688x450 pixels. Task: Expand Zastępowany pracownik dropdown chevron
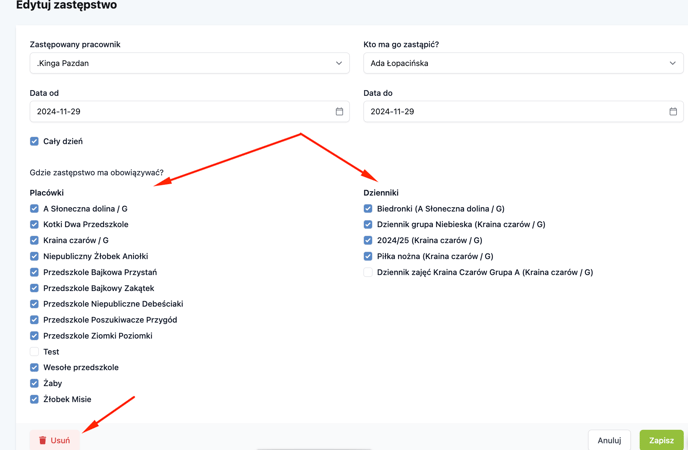(339, 63)
